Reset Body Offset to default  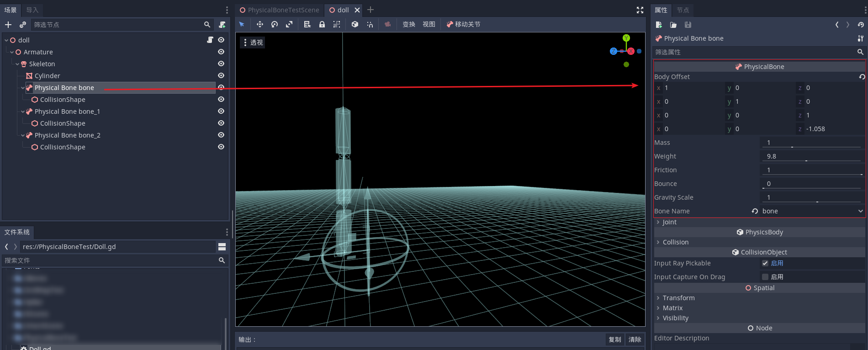862,77
